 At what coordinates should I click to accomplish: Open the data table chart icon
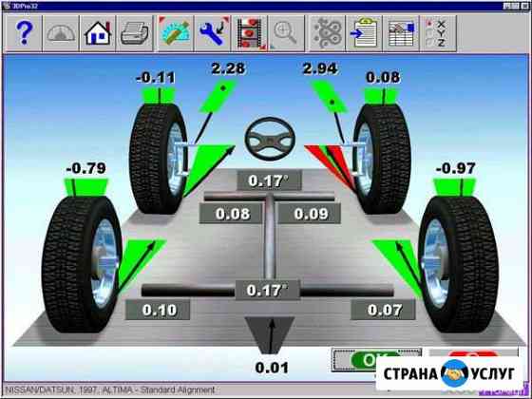pyautogui.click(x=401, y=33)
